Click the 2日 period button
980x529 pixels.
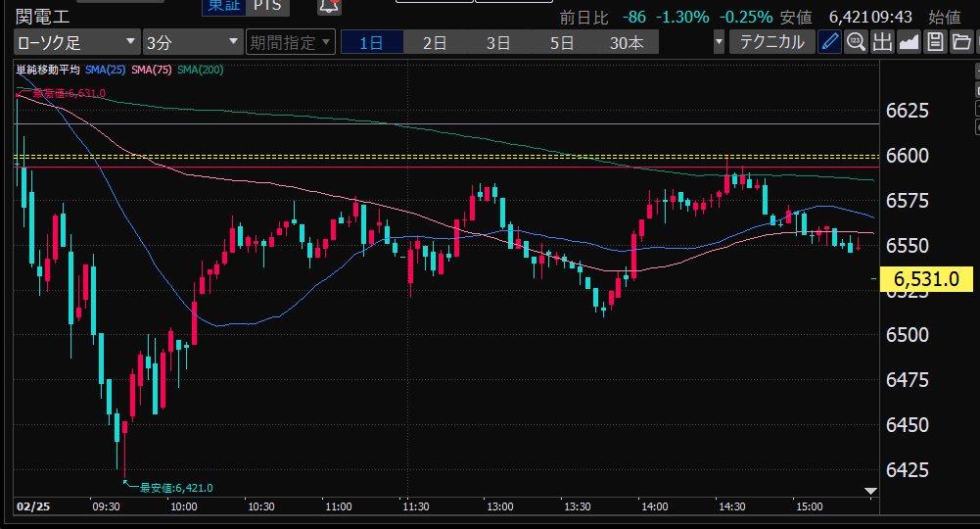435,42
